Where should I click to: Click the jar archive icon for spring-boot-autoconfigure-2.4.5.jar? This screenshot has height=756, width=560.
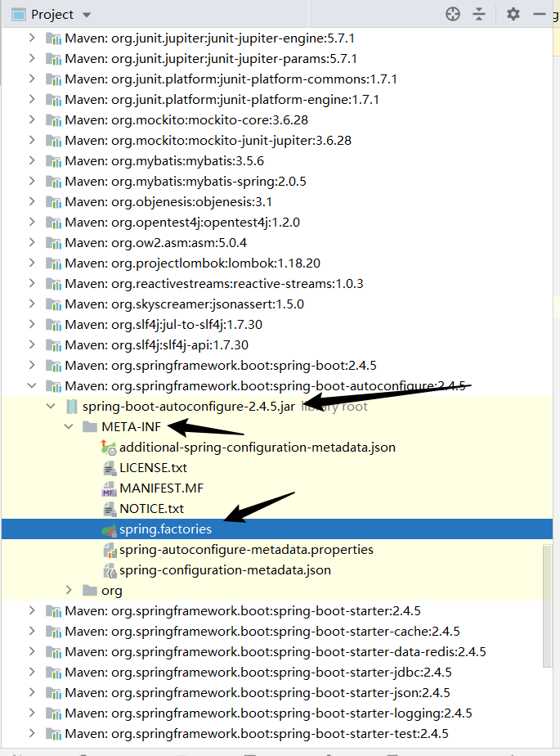coord(71,407)
